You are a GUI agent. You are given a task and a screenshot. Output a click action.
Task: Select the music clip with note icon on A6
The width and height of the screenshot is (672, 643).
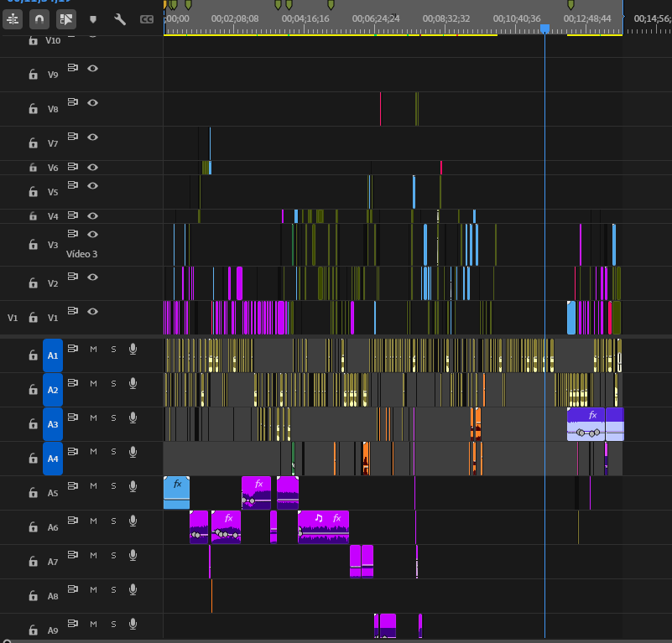[x=324, y=527]
